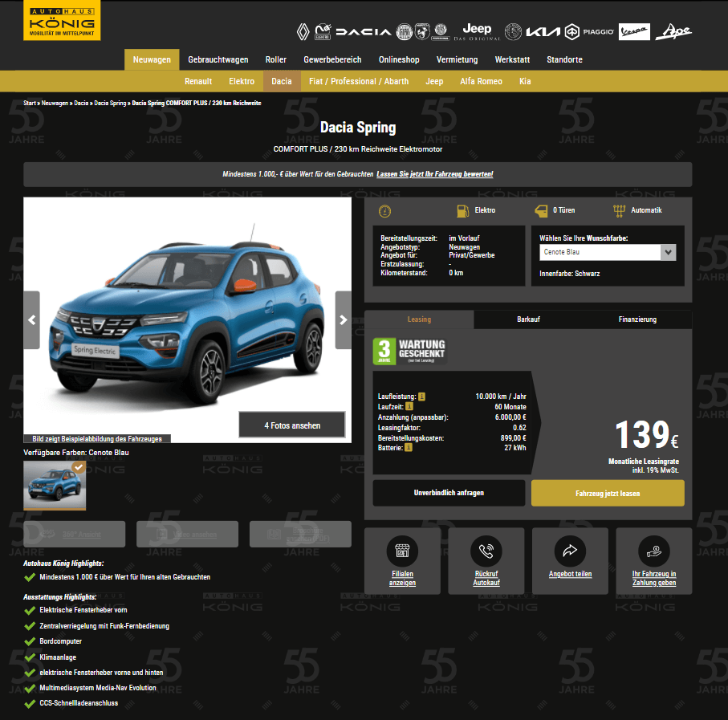Open the Filialen anzeigen link
728x720 pixels.
402,579
